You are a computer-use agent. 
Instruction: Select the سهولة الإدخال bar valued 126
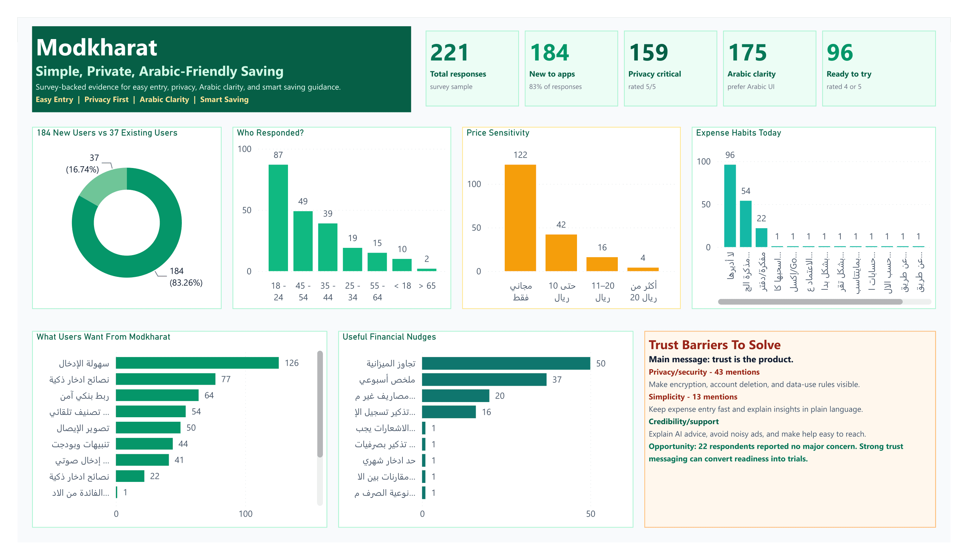click(197, 363)
